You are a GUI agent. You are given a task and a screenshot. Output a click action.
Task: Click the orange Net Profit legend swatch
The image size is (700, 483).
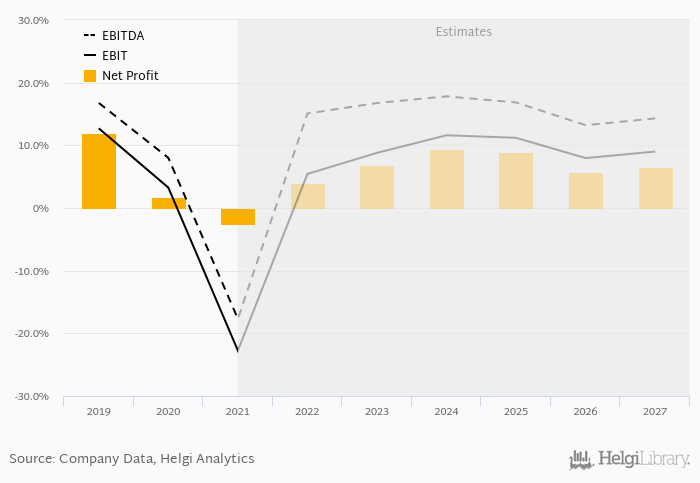click(90, 76)
